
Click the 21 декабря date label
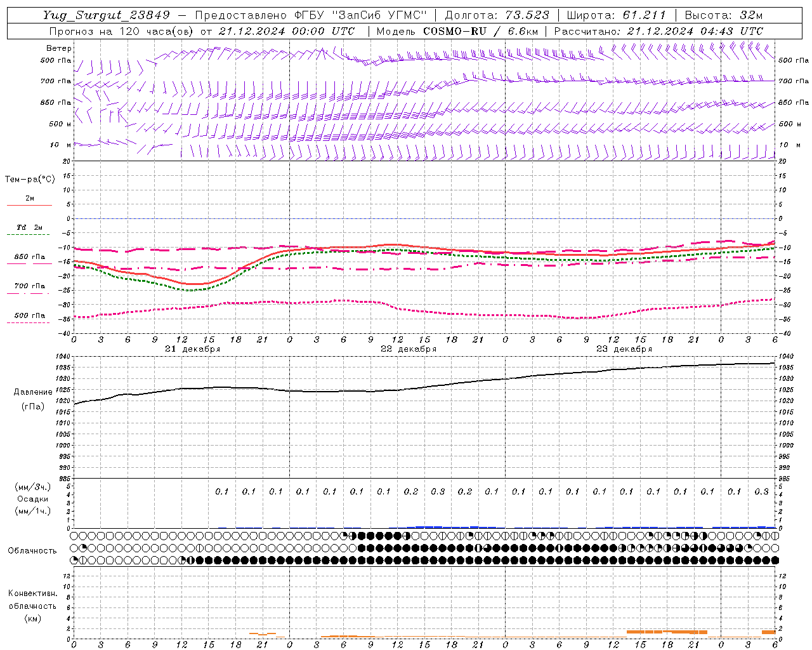point(193,349)
